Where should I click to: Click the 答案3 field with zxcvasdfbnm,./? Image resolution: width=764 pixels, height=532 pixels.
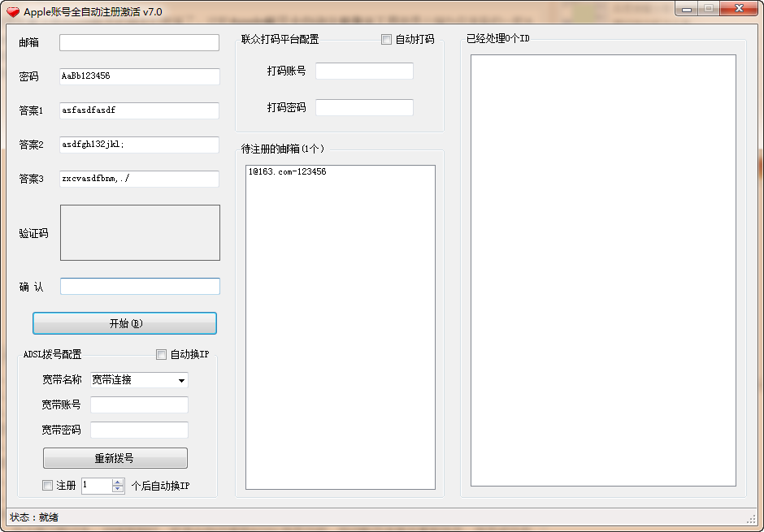(x=139, y=179)
